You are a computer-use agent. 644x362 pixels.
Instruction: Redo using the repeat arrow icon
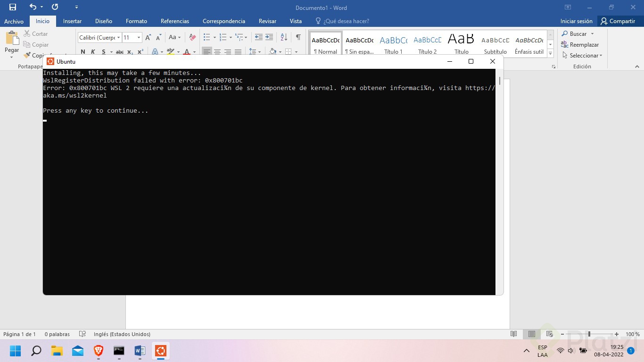pyautogui.click(x=55, y=7)
